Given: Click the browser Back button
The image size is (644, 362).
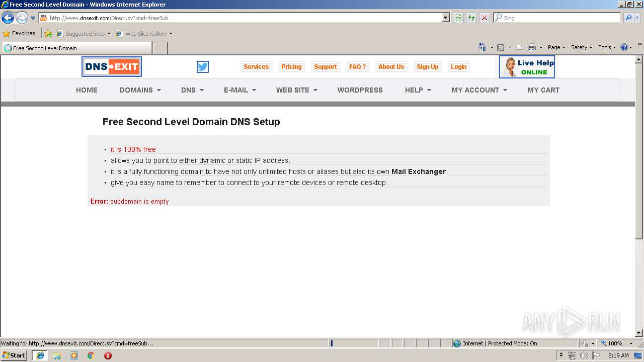Looking at the screenshot, I should (8, 18).
